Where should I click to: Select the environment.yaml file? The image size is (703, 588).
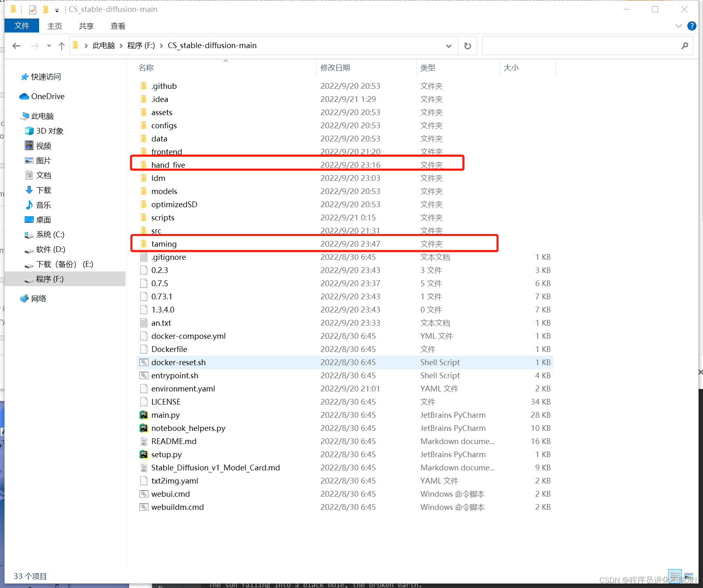pyautogui.click(x=183, y=389)
